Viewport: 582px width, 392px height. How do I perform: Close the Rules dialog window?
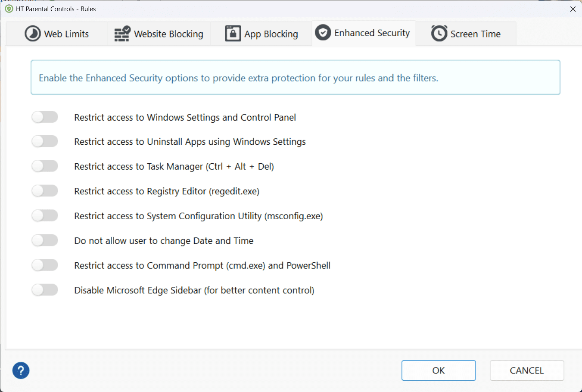click(x=573, y=9)
